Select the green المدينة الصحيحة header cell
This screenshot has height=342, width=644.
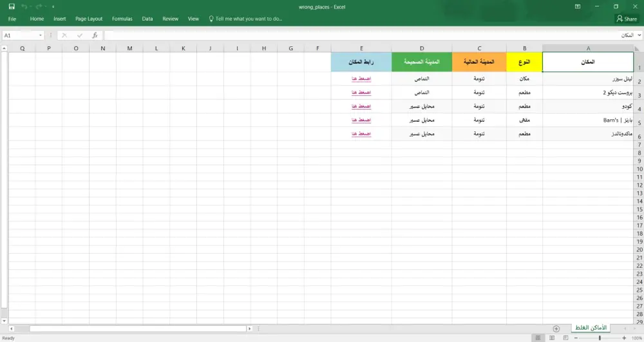point(422,62)
